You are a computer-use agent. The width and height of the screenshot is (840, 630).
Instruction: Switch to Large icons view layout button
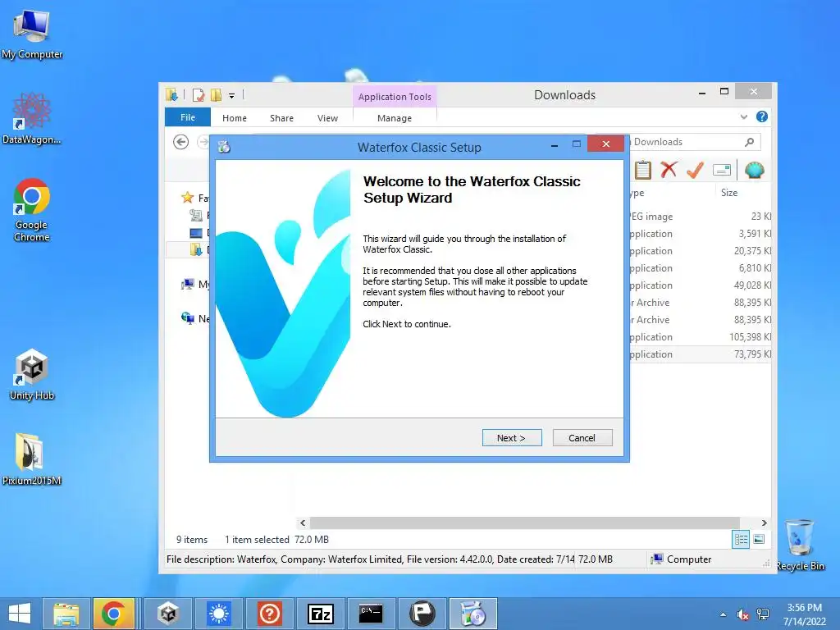coord(759,540)
